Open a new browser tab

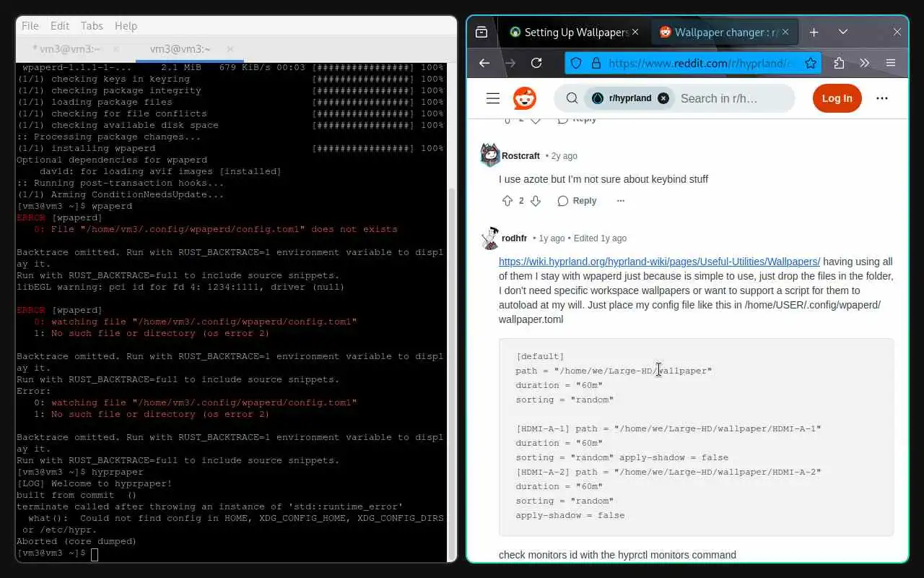[x=814, y=32]
